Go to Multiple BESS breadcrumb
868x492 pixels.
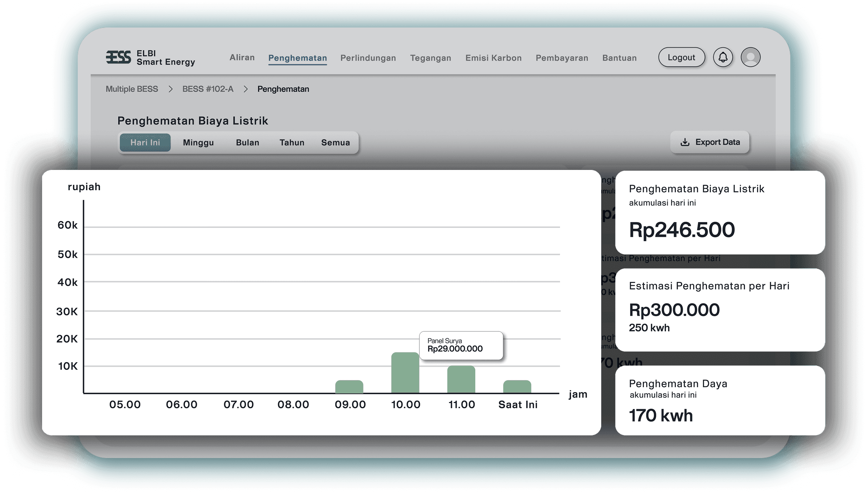132,89
